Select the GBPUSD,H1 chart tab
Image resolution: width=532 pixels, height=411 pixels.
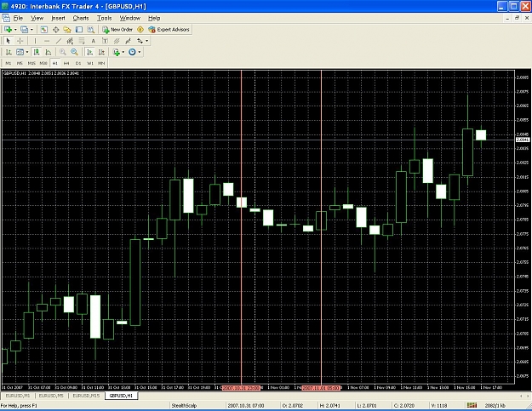click(122, 396)
